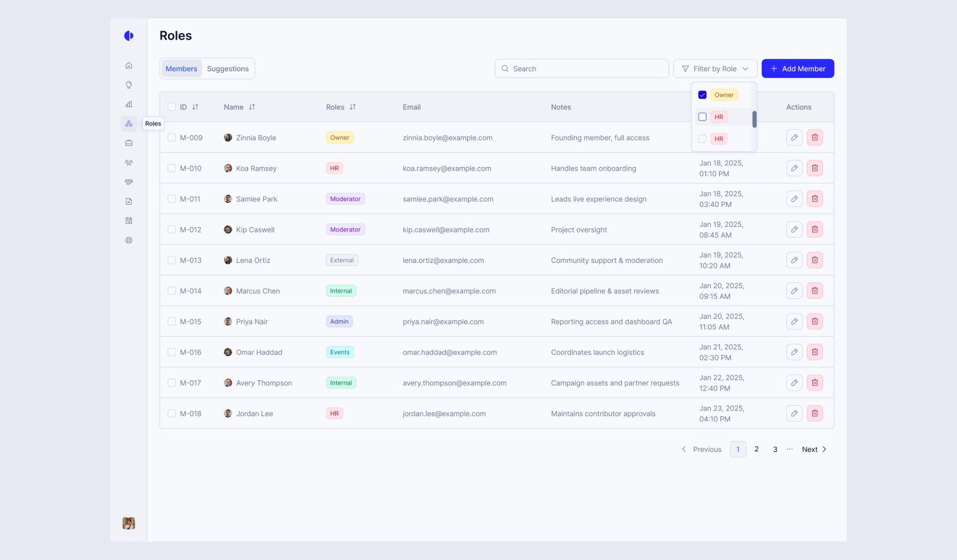Image resolution: width=957 pixels, height=560 pixels.
Task: Toggle the select-all checkbox in table header
Action: 171,107
